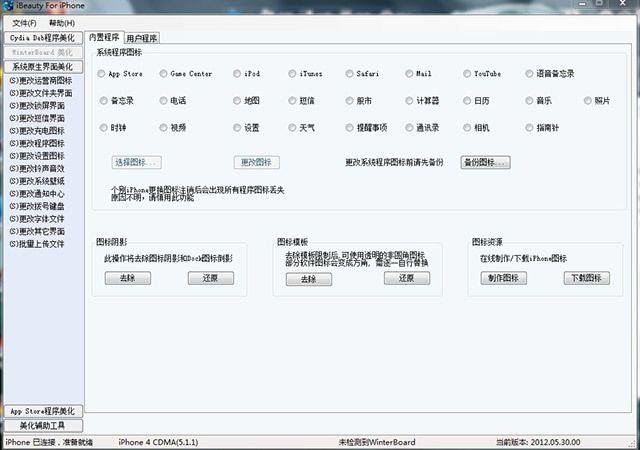The height and width of the screenshot is (450, 640).
Task: Click the 选择图标... button
Action: 136,162
